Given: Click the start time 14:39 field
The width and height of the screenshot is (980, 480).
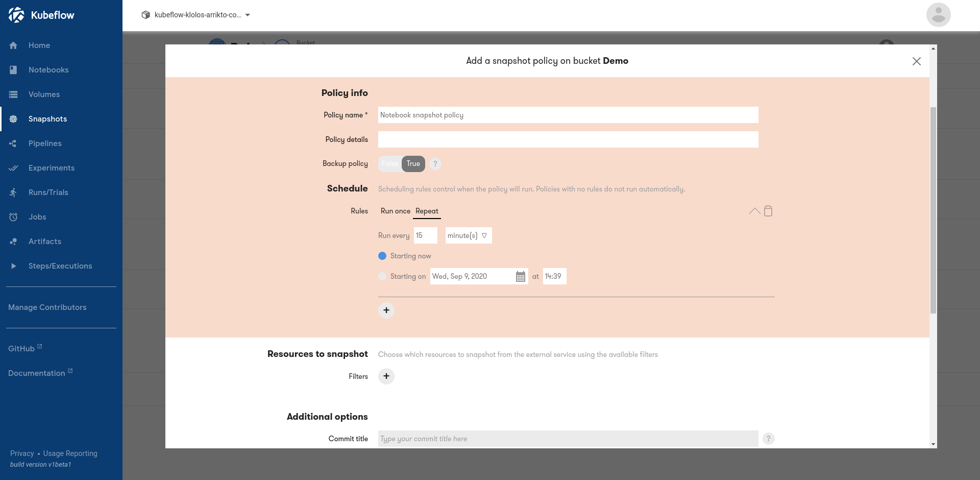Looking at the screenshot, I should click(555, 276).
